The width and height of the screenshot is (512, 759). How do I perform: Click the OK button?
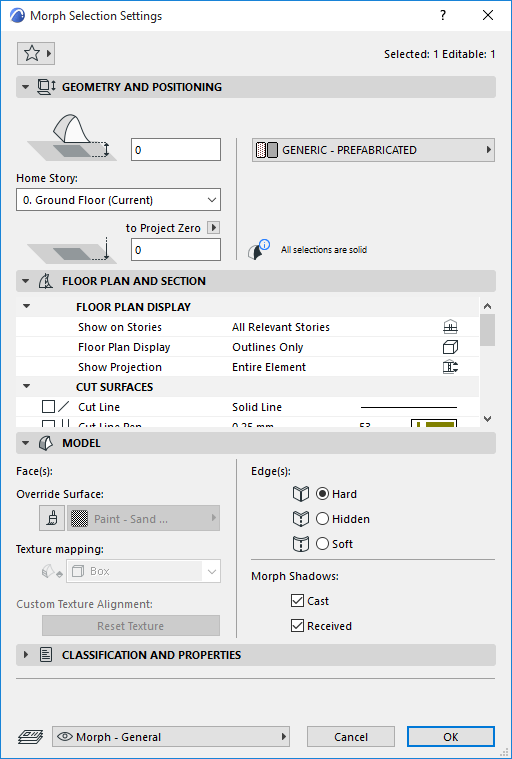click(x=451, y=737)
